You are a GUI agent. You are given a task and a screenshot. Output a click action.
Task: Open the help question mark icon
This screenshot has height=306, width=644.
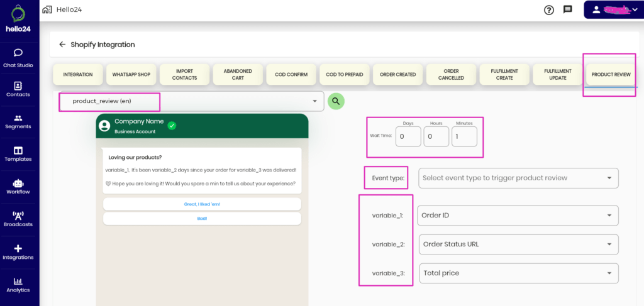[x=548, y=10]
